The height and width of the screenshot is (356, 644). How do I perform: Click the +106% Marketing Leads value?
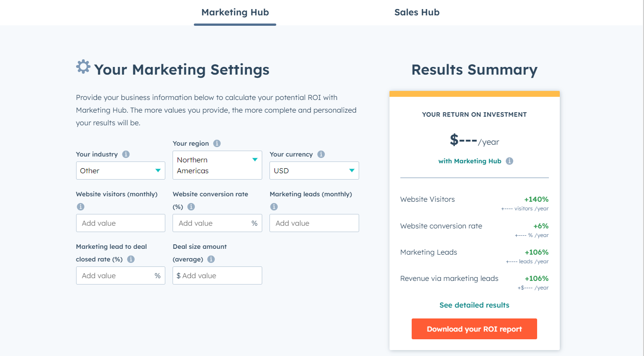click(537, 252)
